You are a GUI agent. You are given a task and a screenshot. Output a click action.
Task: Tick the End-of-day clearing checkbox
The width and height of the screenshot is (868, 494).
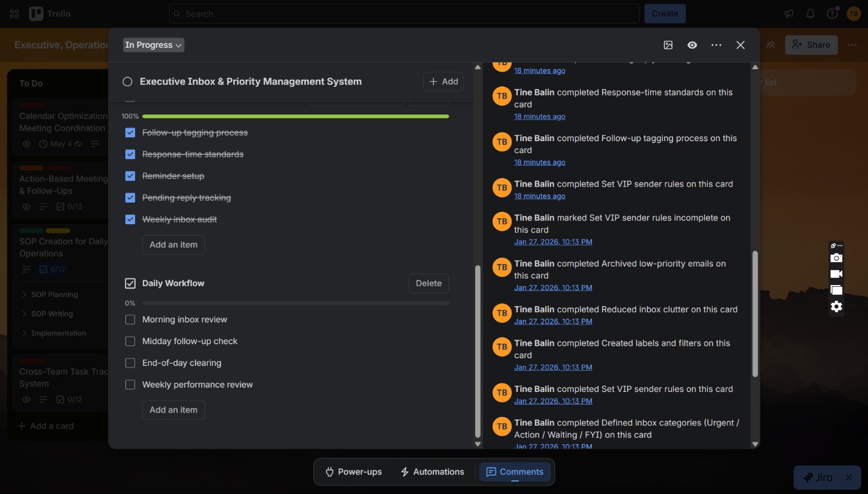click(130, 363)
